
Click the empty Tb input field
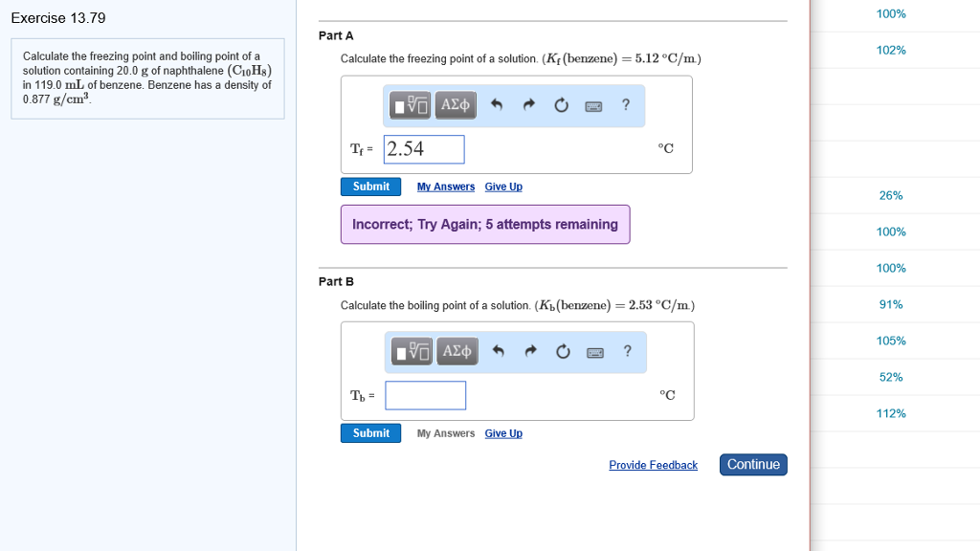pos(425,395)
